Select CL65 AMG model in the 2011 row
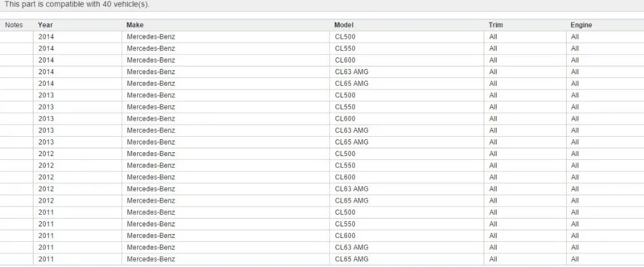Screen dimensions: 644x267 352,260
